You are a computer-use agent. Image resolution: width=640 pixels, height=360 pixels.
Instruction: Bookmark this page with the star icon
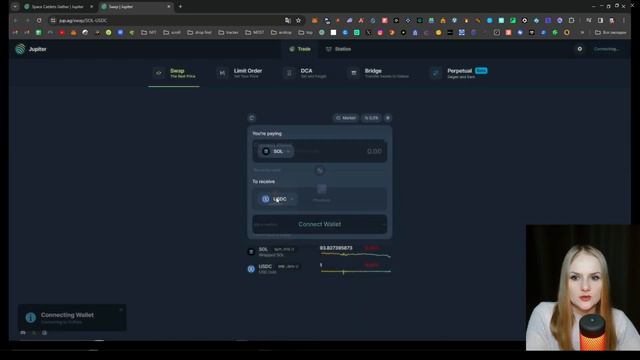click(x=298, y=20)
